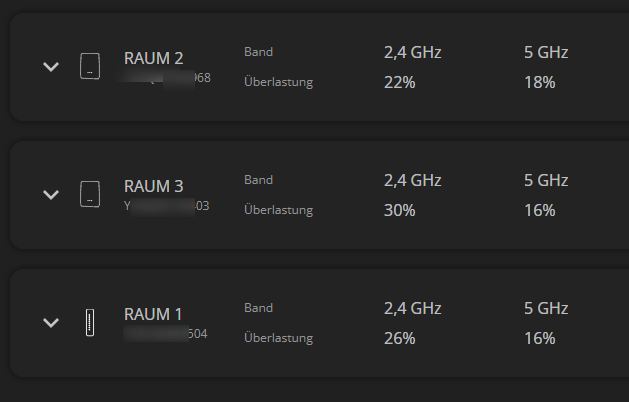Screen dimensions: 629x402
Task: Click 26% load for RAUM 1 2,4 GHz
Action: click(399, 338)
